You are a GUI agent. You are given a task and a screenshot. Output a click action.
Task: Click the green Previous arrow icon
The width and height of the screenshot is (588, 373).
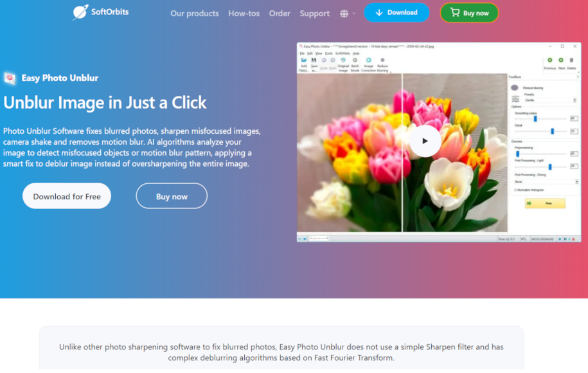point(549,60)
